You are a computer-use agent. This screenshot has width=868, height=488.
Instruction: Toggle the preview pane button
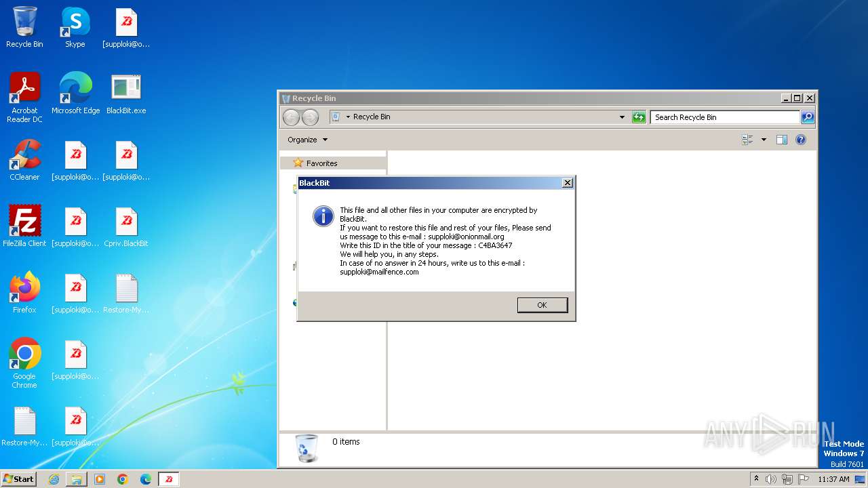tap(781, 140)
